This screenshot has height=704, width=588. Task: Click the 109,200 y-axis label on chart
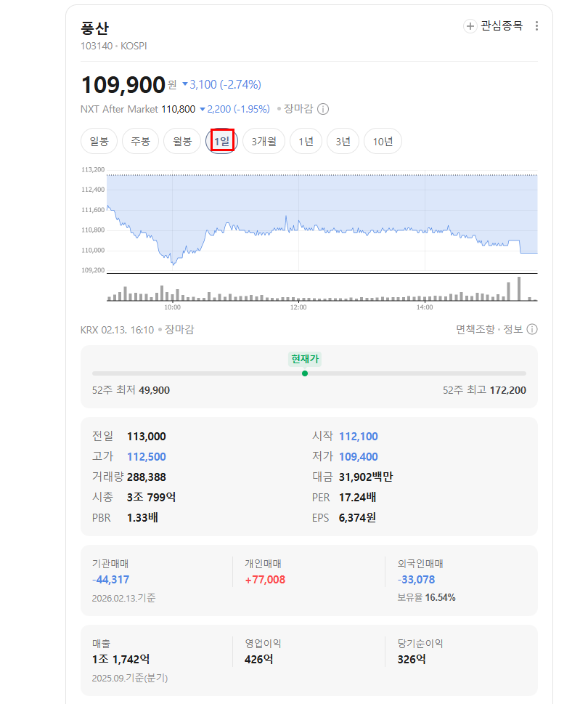point(93,270)
